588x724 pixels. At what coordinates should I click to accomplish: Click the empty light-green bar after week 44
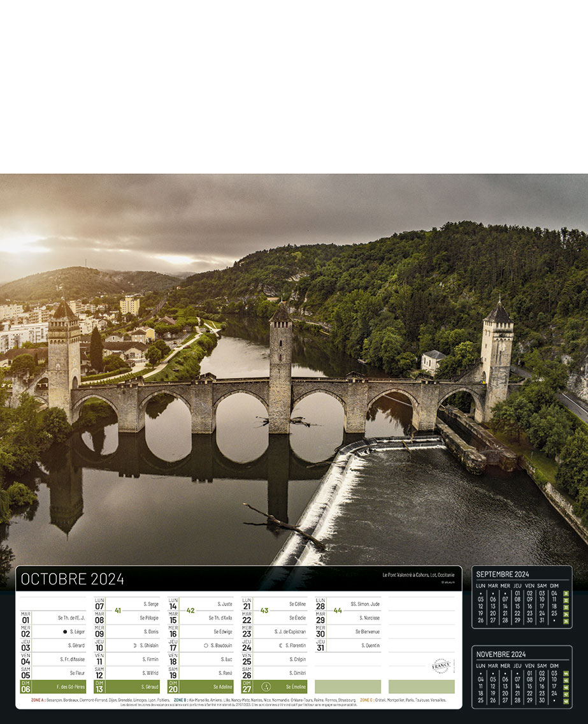click(348, 686)
